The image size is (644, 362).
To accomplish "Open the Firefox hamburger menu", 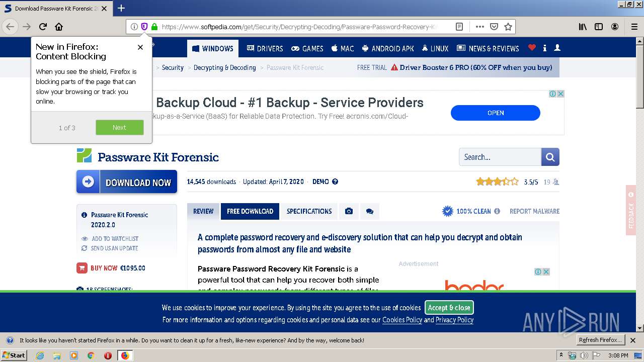I will [x=634, y=27].
